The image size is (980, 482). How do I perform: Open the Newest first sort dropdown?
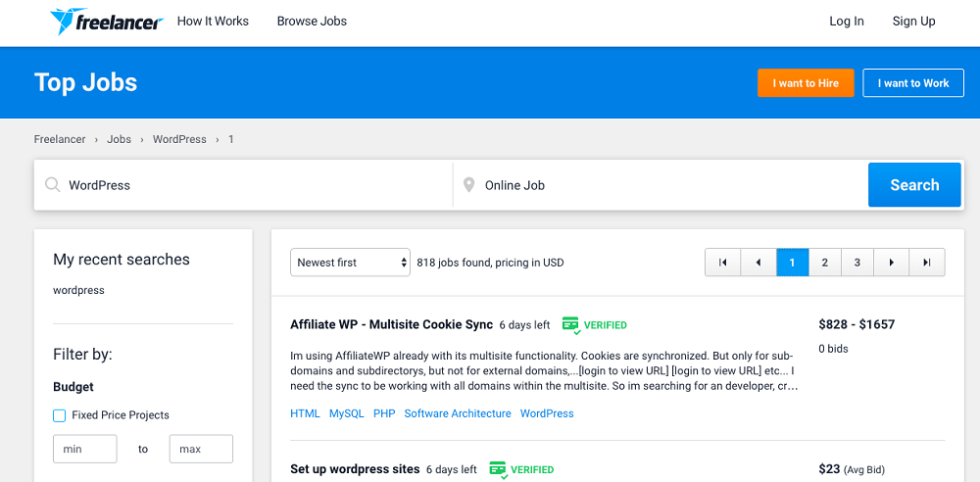(x=350, y=263)
